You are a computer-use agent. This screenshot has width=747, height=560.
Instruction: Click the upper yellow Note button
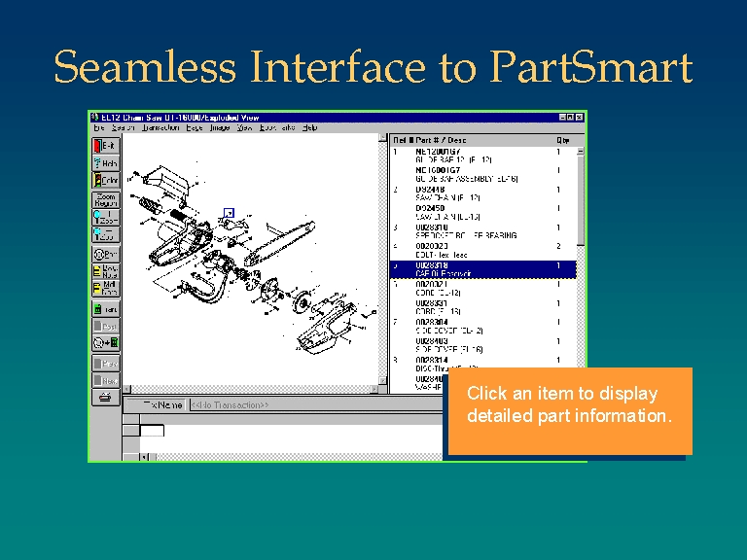106,271
